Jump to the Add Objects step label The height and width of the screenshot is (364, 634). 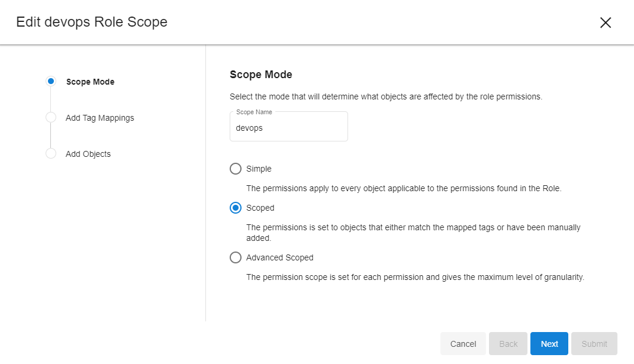[88, 154]
